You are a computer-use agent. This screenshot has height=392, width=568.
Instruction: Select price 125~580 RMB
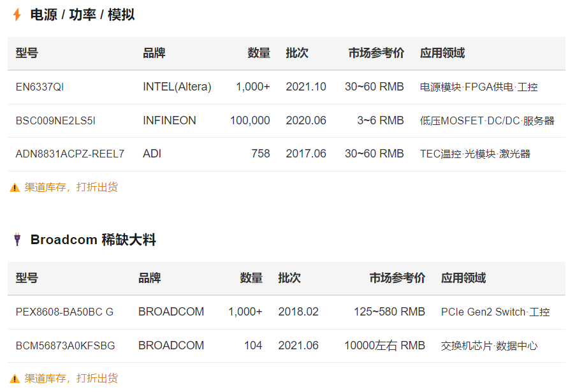click(390, 312)
